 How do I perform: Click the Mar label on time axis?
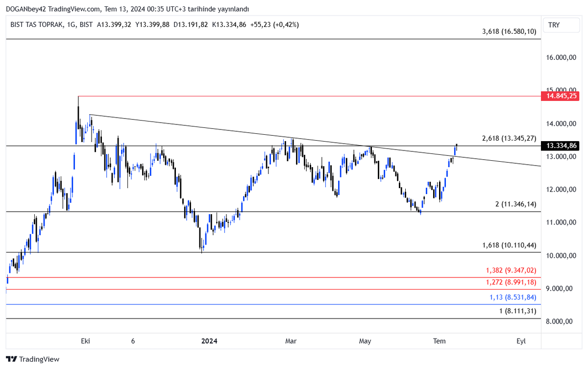pyautogui.click(x=291, y=341)
